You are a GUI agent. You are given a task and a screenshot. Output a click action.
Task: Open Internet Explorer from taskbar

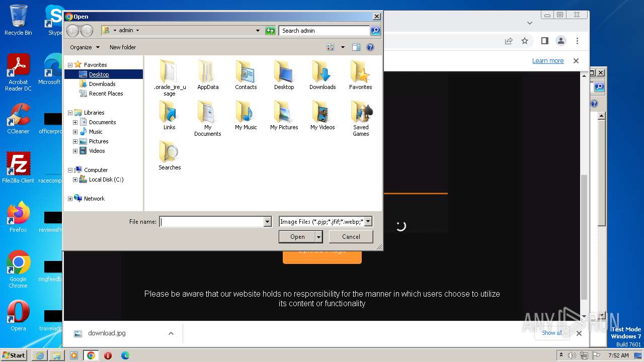point(40,355)
